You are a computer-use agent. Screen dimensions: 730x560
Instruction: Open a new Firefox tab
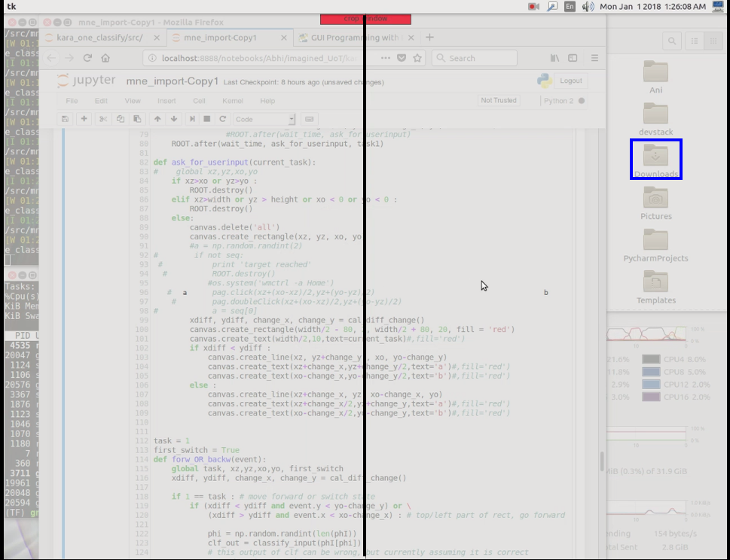click(x=429, y=37)
